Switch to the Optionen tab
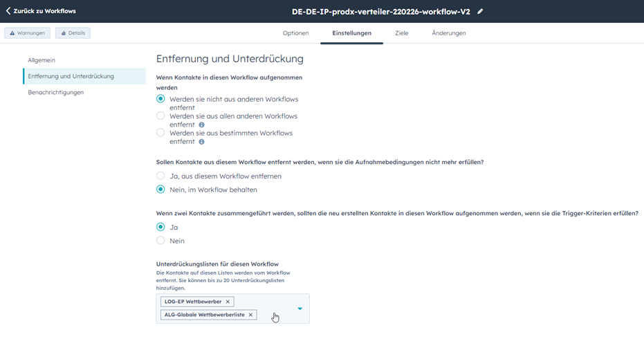The height and width of the screenshot is (341, 644). (295, 33)
